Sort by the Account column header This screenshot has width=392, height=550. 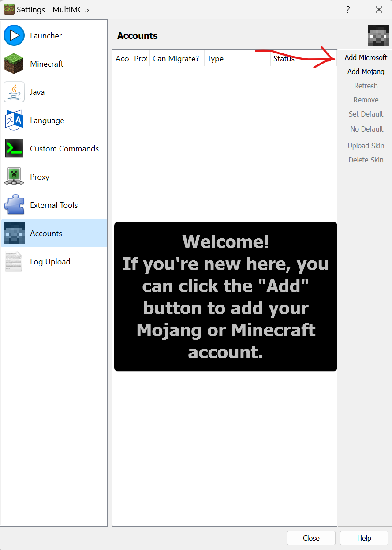(122, 59)
